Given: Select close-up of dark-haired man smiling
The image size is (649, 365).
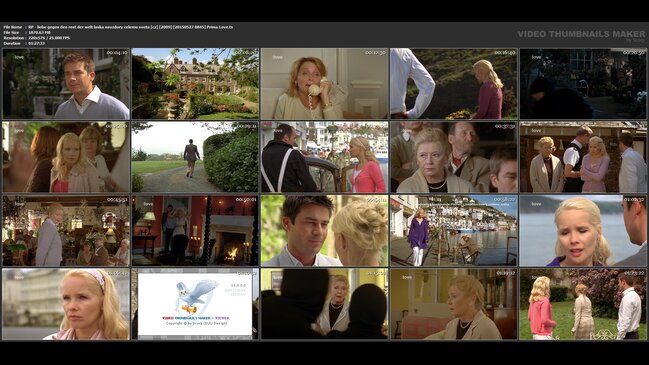Looking at the screenshot, I should 324,231.
